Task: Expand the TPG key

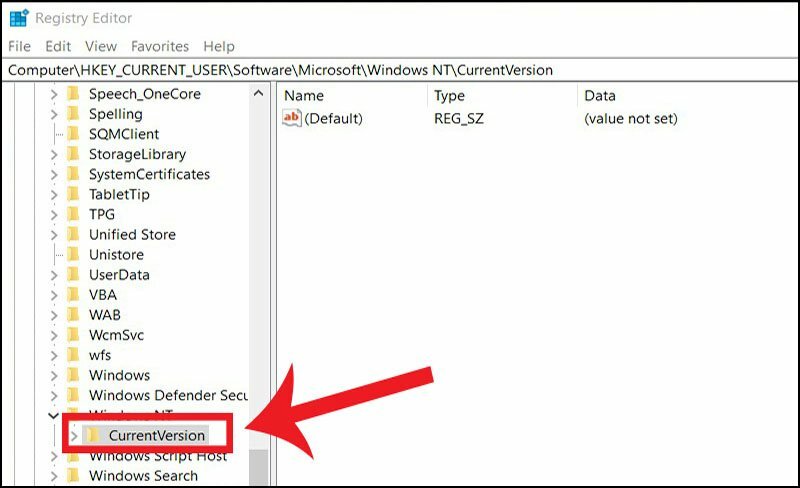Action: (x=54, y=215)
